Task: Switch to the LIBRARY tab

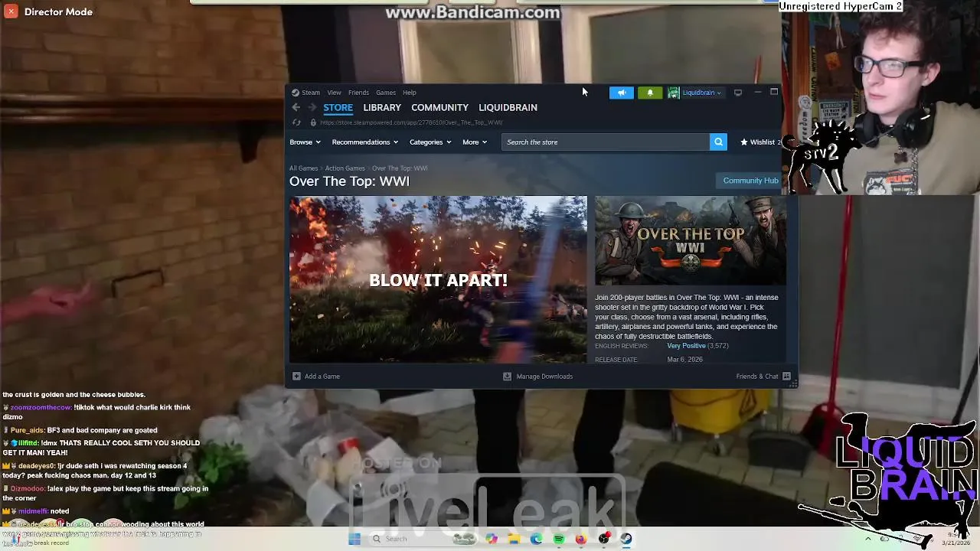Action: coord(382,108)
